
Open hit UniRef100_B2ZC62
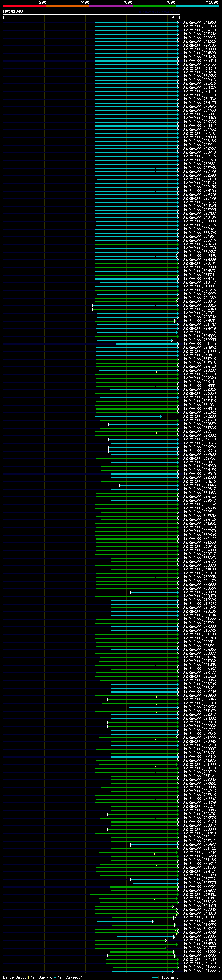pos(199,504)
